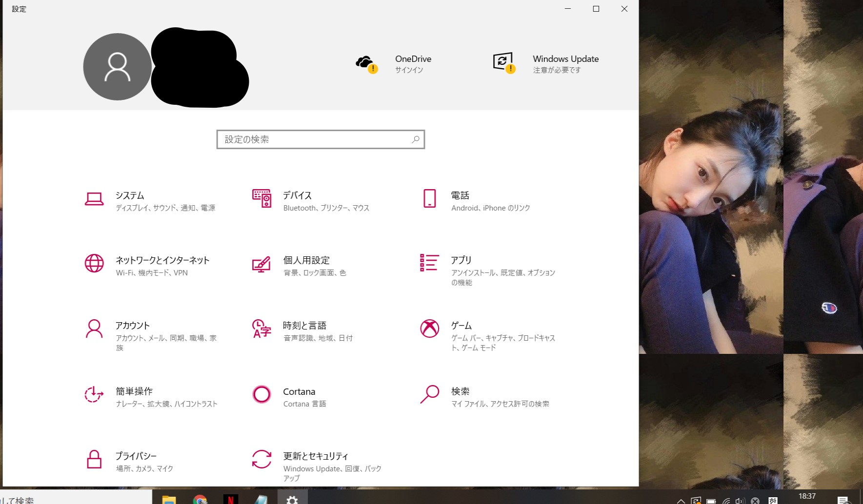
Task: Click the OneDrive cloud warning icon
Action: 366,64
